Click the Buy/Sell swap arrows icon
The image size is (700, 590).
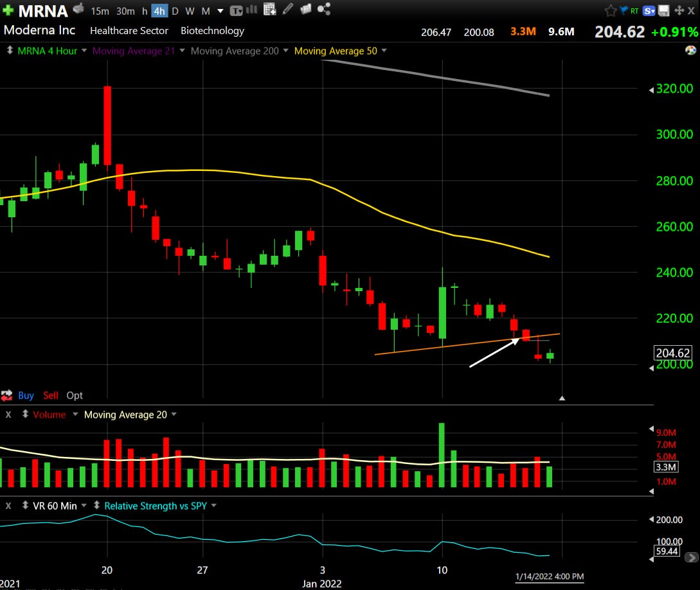pyautogui.click(x=6, y=395)
